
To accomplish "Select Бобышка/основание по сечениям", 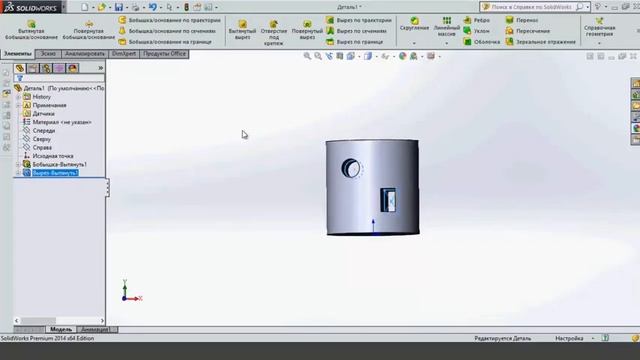I will point(167,31).
